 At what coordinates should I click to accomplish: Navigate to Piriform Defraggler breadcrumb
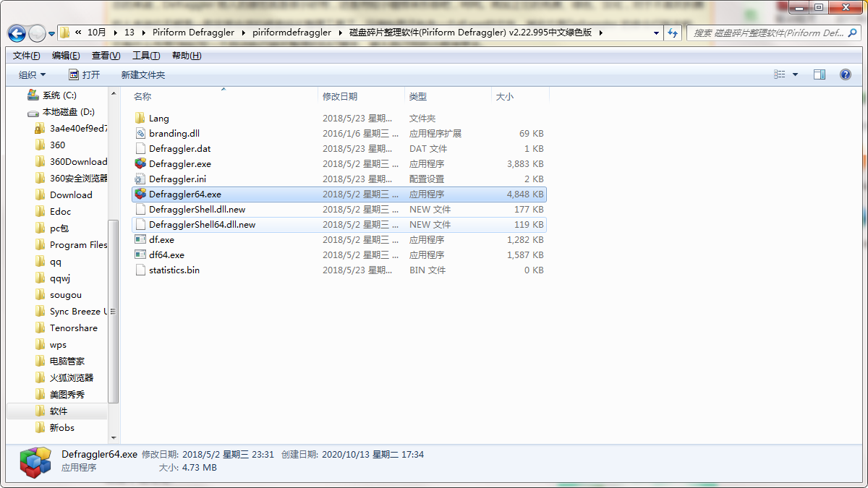pos(194,33)
